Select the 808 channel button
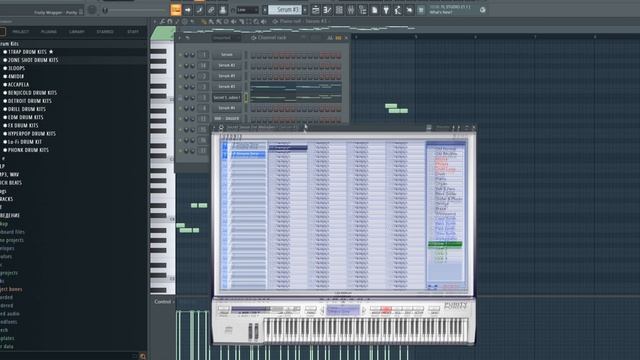This screenshot has height=360, width=640. coord(226,119)
